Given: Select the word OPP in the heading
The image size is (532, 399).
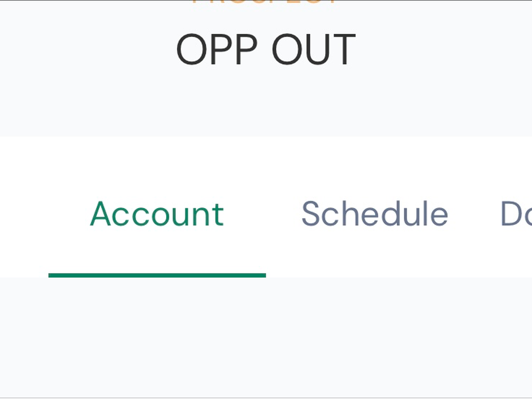Looking at the screenshot, I should click(216, 50).
